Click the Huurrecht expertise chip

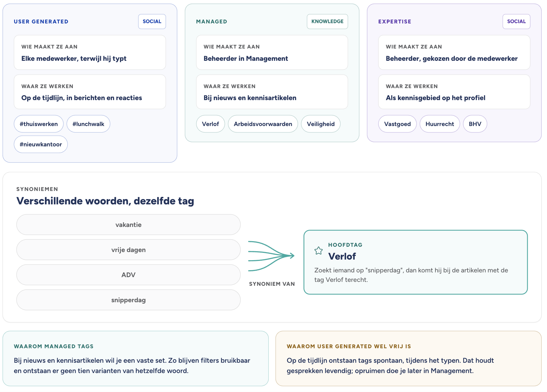pos(440,124)
